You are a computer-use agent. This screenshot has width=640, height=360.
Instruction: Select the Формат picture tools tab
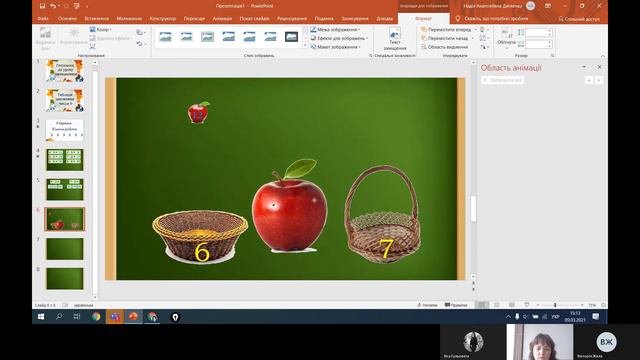[x=423, y=19]
